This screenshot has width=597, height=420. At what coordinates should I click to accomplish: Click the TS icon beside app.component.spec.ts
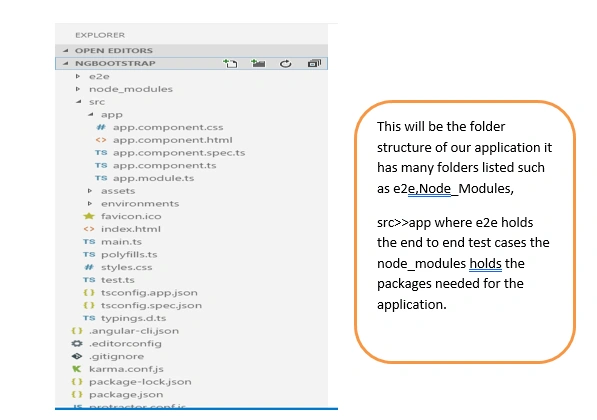101,153
